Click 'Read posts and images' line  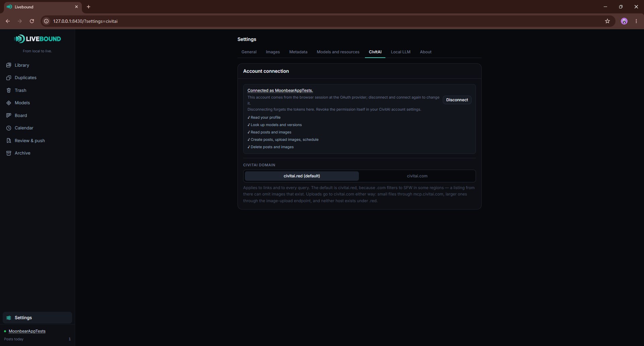[269, 132]
